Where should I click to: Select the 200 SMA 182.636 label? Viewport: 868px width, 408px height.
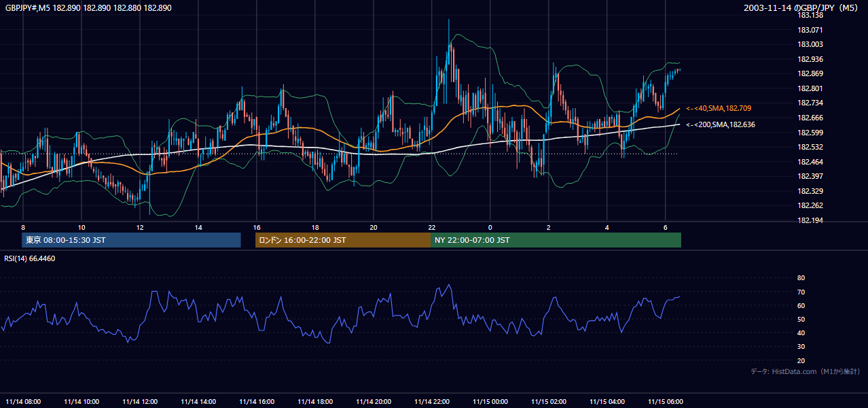tap(720, 124)
